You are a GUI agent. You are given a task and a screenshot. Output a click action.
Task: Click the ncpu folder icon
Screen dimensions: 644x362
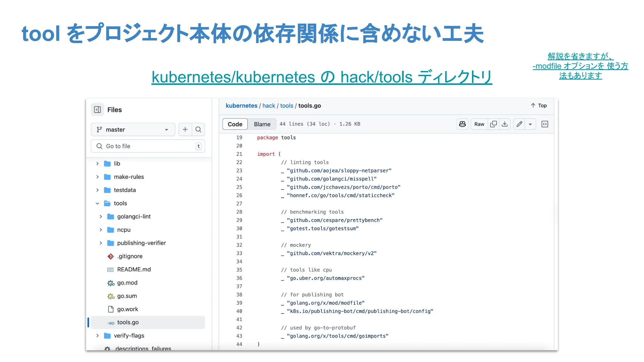tap(111, 230)
